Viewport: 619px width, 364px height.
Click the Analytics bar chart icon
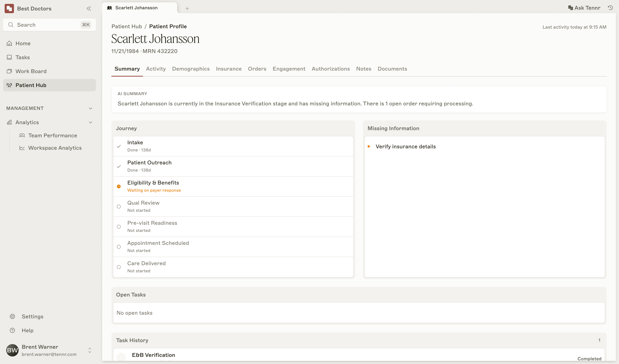(9, 122)
